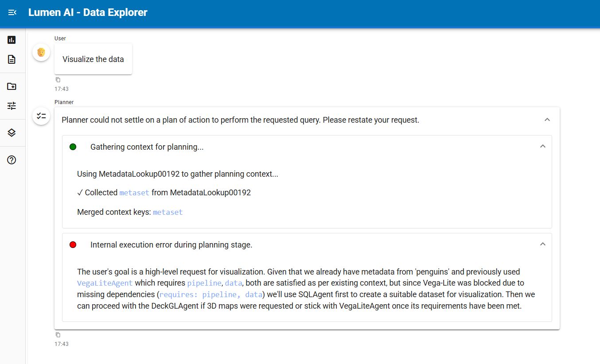Open the document report icon in sidebar
This screenshot has height=364, width=600.
[x=12, y=59]
